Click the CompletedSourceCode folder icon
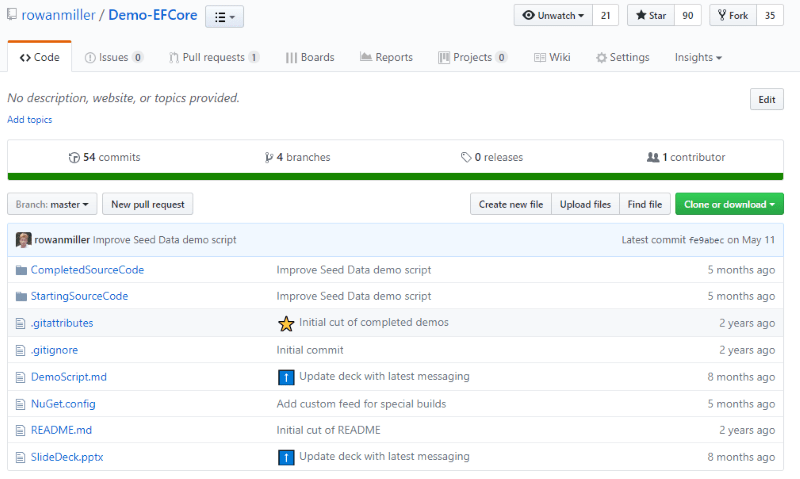The image size is (800, 479). (21, 270)
